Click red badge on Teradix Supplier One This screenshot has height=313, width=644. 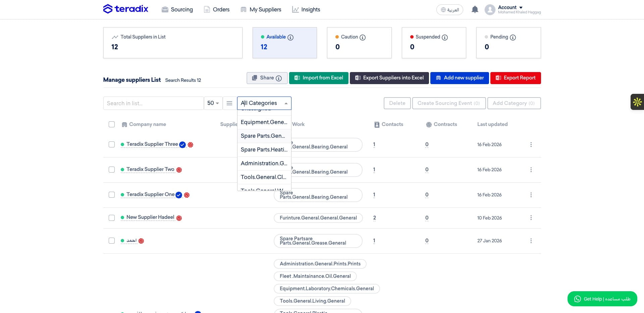pos(187,195)
